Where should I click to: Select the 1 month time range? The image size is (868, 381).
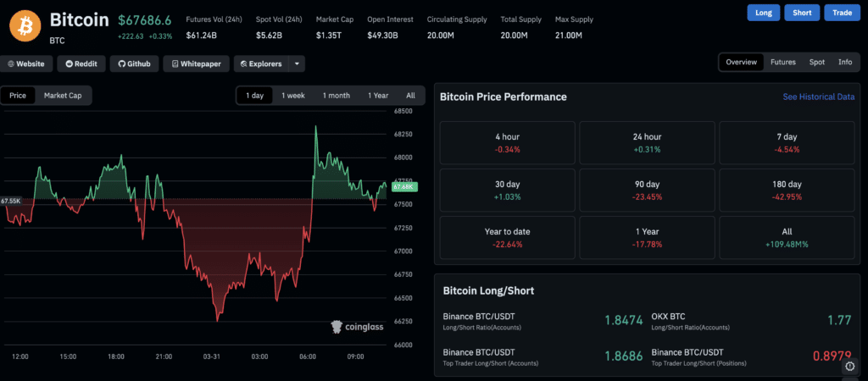pos(336,96)
